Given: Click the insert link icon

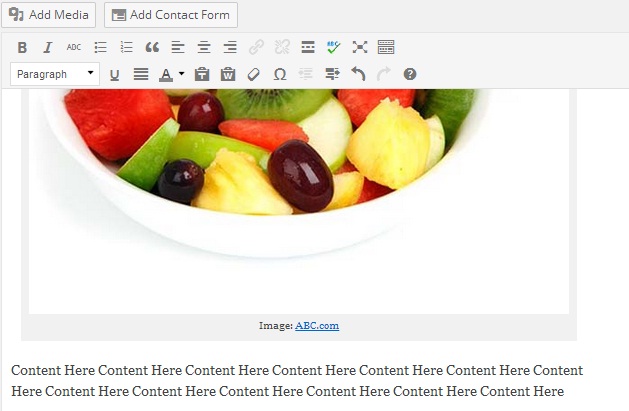Looking at the screenshot, I should pos(256,47).
